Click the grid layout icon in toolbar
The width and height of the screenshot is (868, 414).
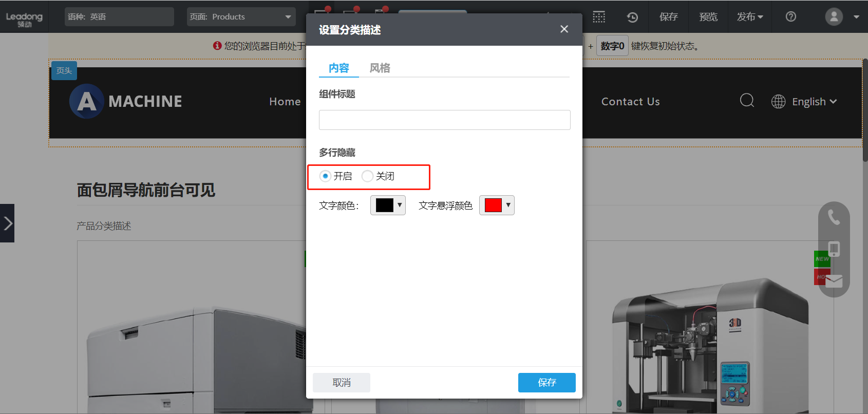pyautogui.click(x=599, y=17)
